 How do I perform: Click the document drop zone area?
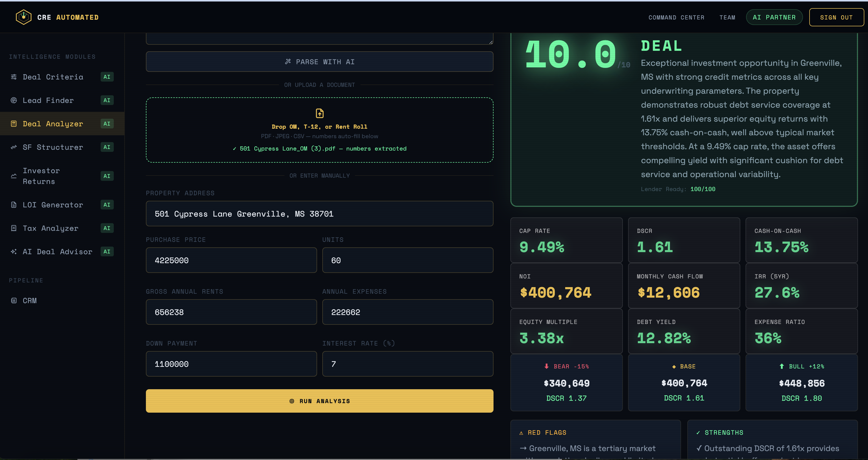319,130
